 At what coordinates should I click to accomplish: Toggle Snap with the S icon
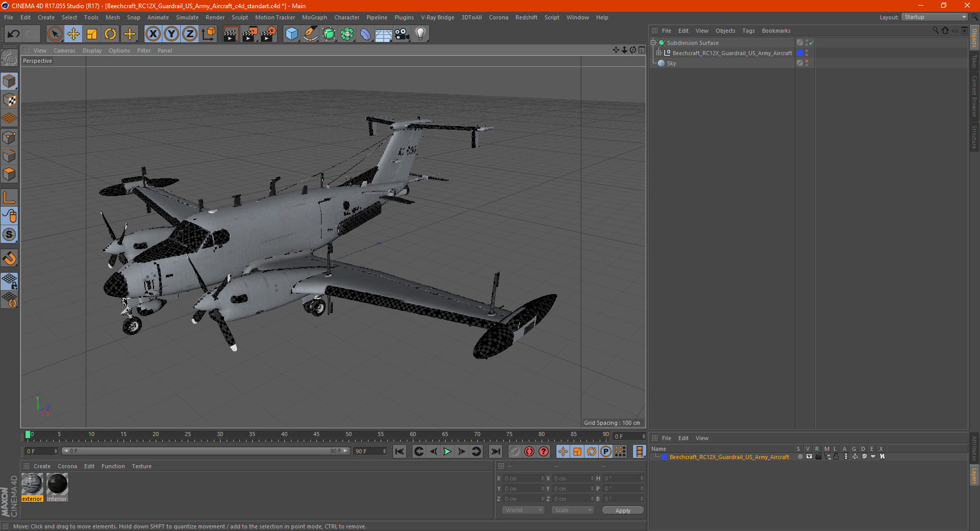(x=9, y=234)
